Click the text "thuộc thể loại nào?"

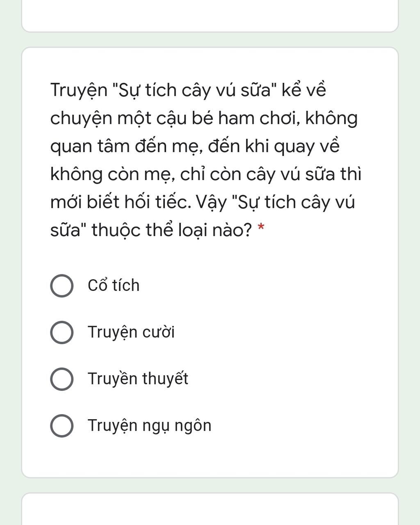pyautogui.click(x=171, y=230)
